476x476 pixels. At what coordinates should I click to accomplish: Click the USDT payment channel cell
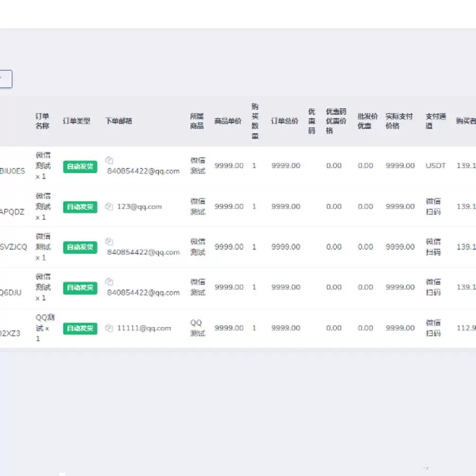point(436,166)
